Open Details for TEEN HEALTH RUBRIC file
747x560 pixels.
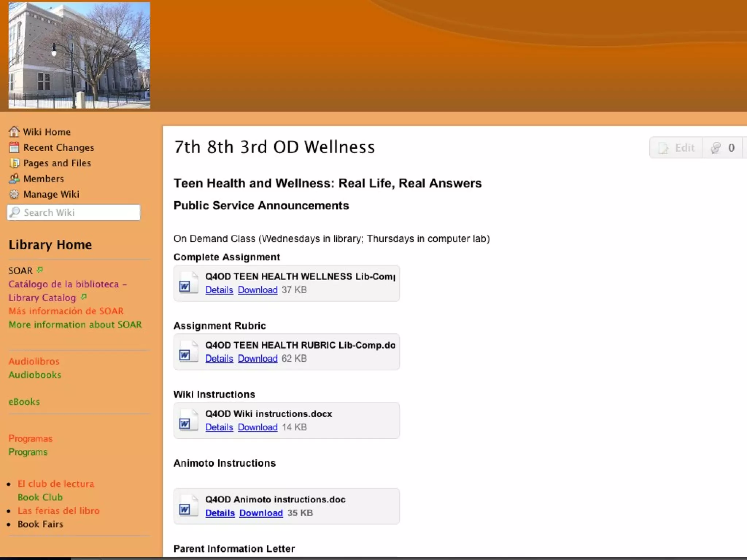(x=219, y=358)
